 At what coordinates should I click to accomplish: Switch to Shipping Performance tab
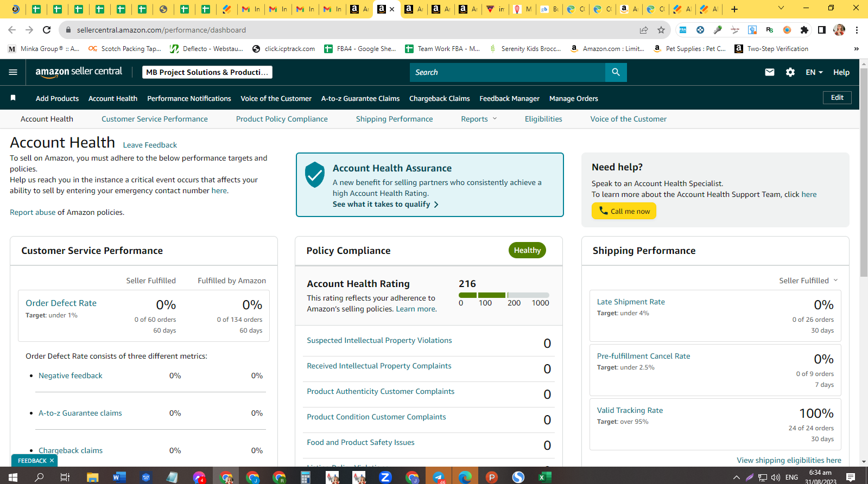(x=395, y=119)
